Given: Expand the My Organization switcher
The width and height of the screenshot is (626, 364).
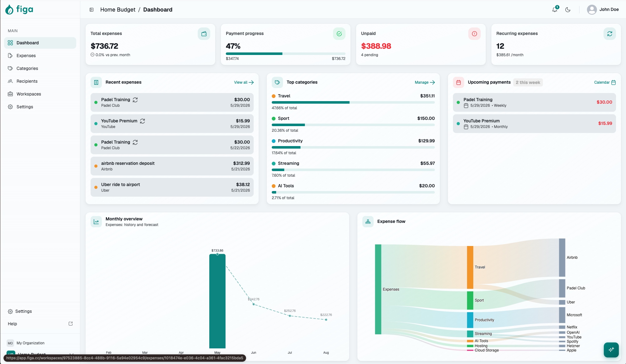Looking at the screenshot, I should [x=40, y=343].
